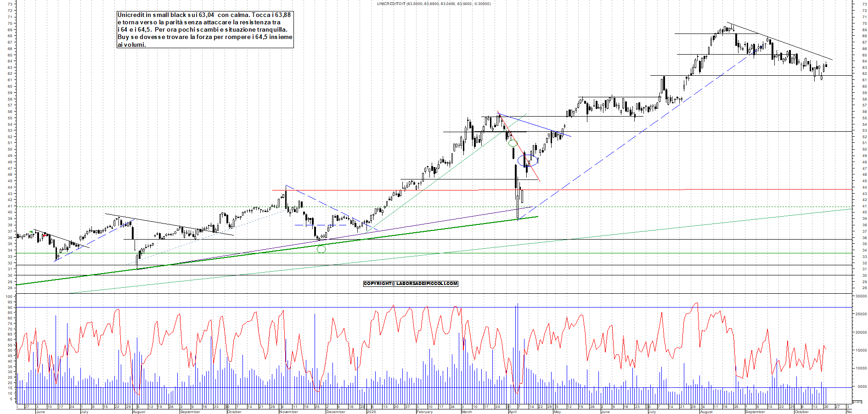Click the red arrow marker near June candles
868x414 pixels.
(x=45, y=235)
